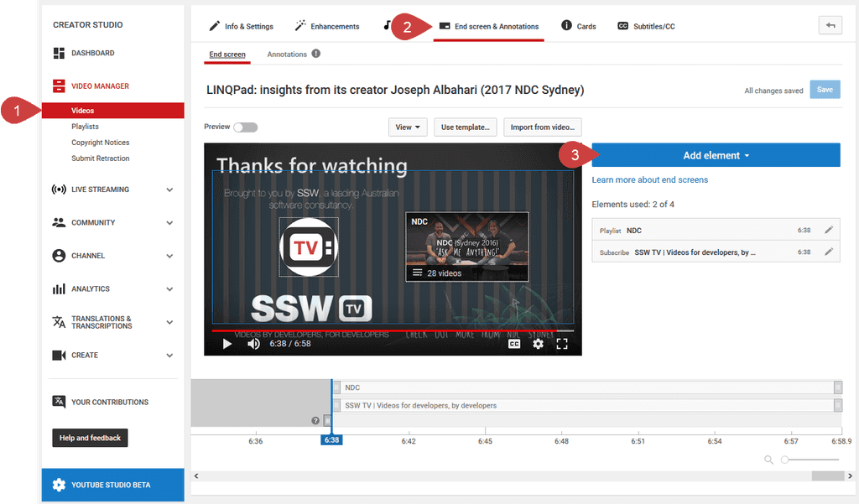Open video player settings gear

click(x=538, y=344)
